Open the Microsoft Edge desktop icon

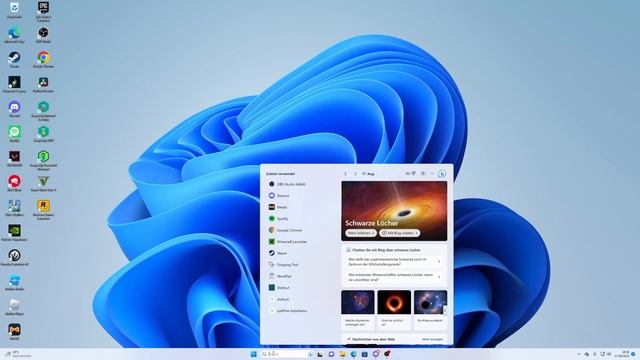[14, 34]
